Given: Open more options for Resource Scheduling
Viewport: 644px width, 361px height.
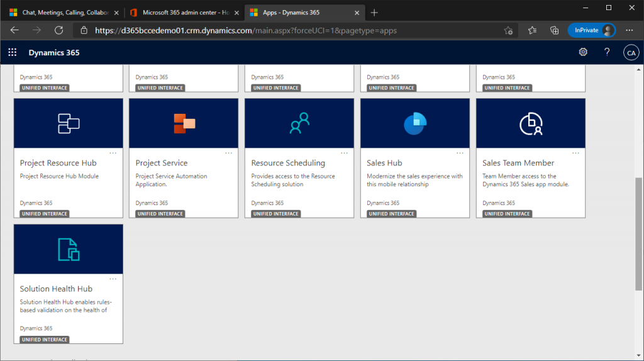Looking at the screenshot, I should tap(344, 153).
